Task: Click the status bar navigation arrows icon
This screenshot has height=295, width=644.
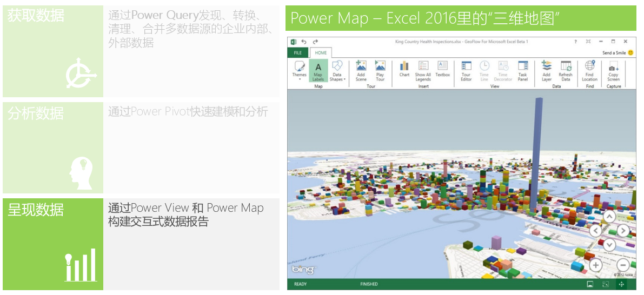Action: point(621,284)
